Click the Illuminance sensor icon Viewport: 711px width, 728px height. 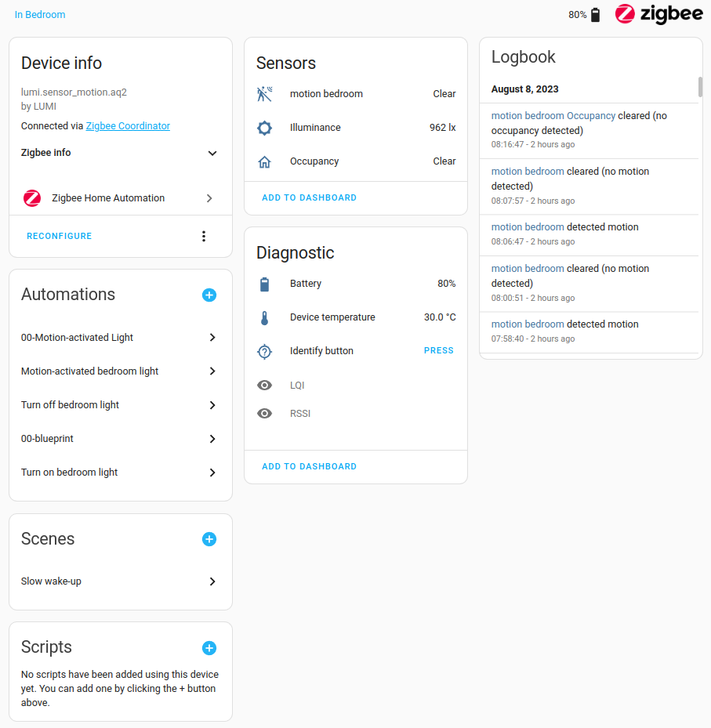pos(264,127)
